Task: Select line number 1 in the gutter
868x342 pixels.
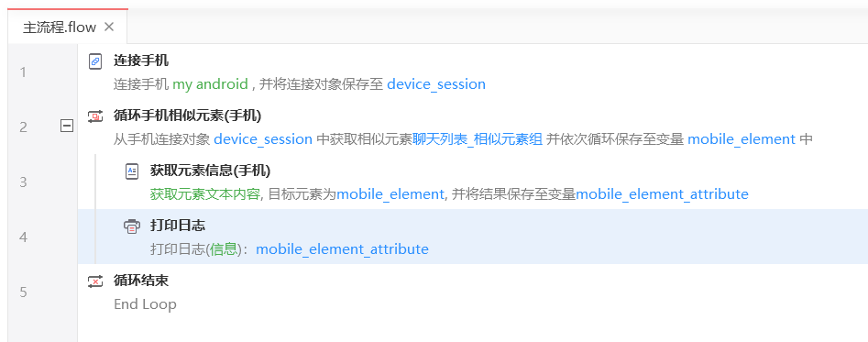Action: click(23, 72)
